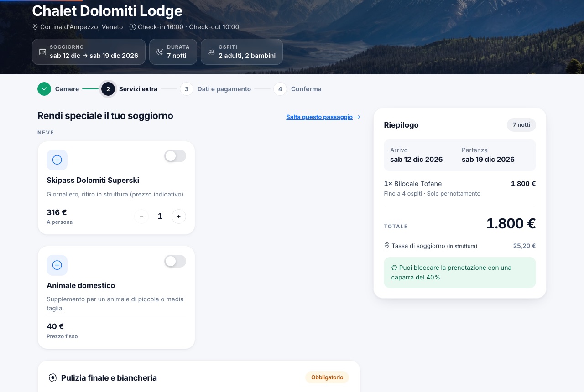Click the guests icon in Ospiti chip
Viewport: 584px width, 392px height.
211,52
